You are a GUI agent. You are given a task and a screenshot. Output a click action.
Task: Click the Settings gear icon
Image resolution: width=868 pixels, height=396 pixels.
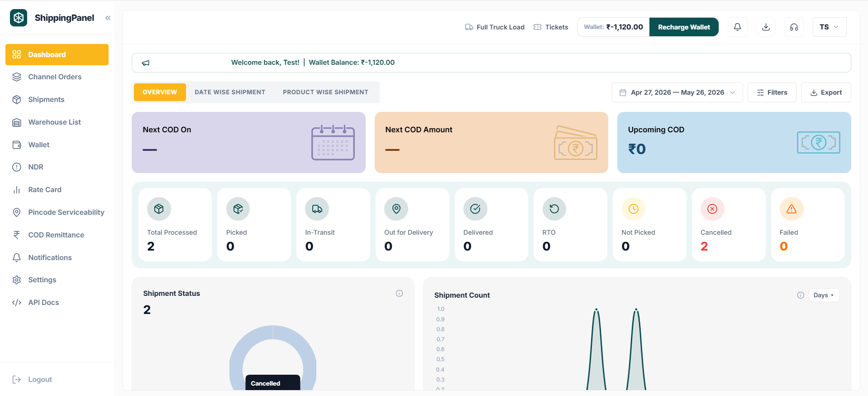click(x=17, y=280)
